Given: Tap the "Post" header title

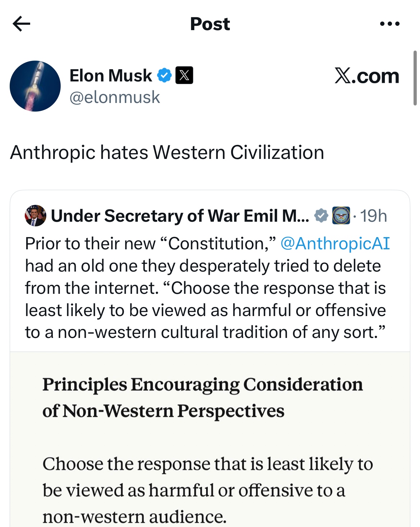Looking at the screenshot, I should tap(210, 24).
